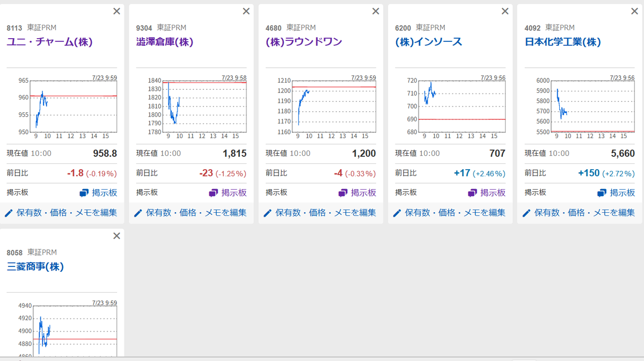Select the change value -4 (-0.33%)
This screenshot has height=361, width=644.
pos(354,174)
